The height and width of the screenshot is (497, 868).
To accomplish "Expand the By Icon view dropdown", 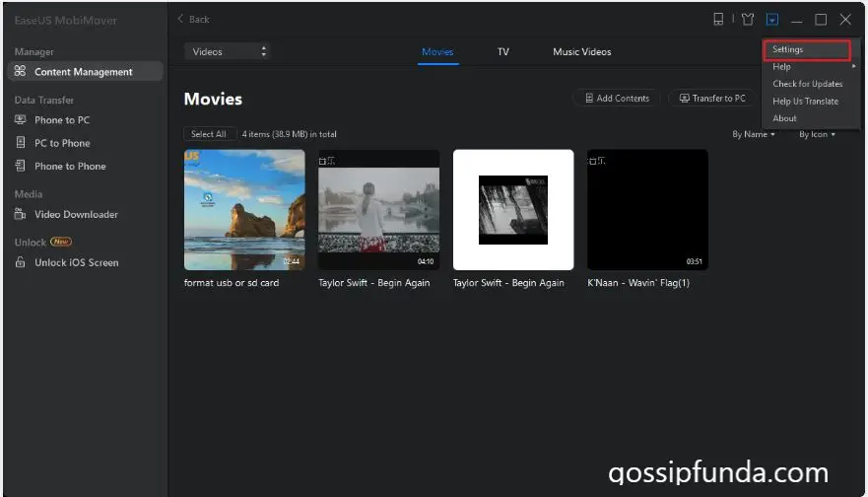I will click(817, 134).
